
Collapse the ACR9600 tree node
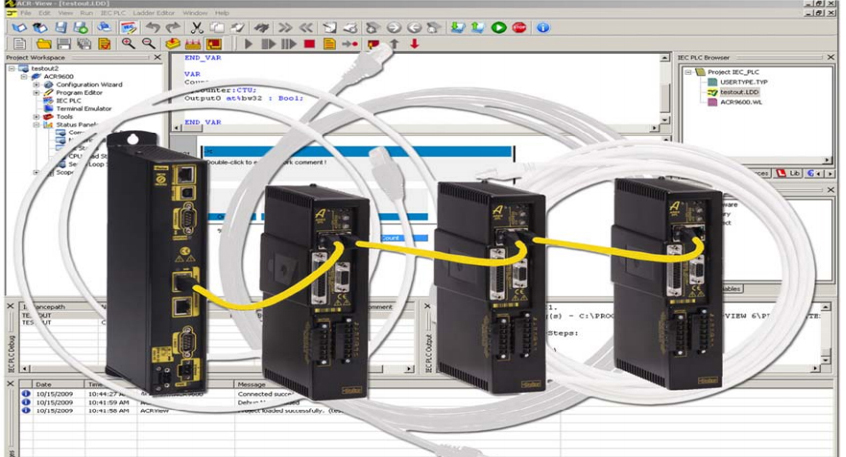click(x=24, y=77)
